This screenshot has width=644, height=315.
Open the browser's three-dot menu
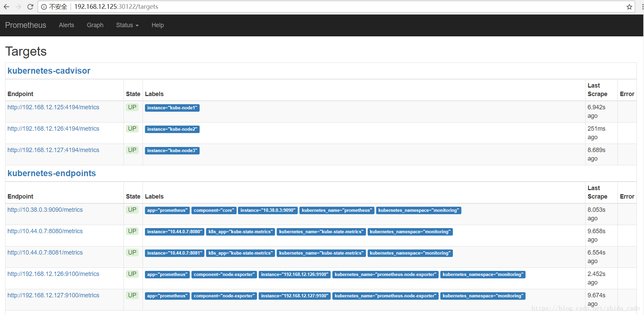pos(642,7)
